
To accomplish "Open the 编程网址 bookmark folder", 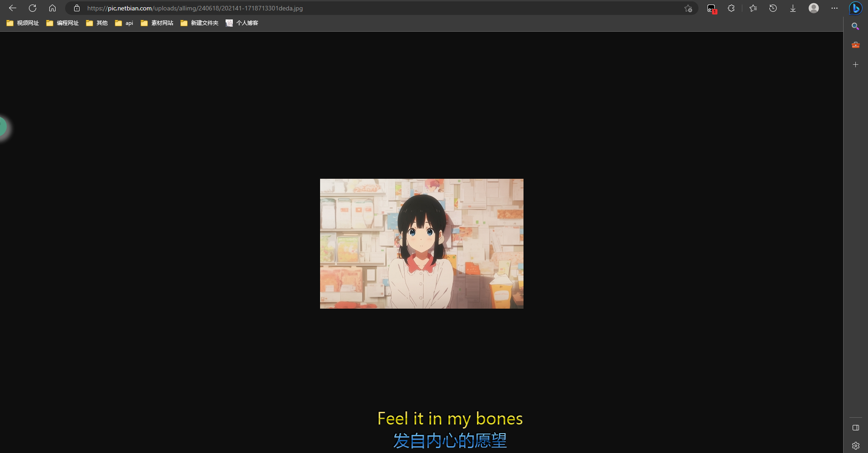I will (62, 23).
